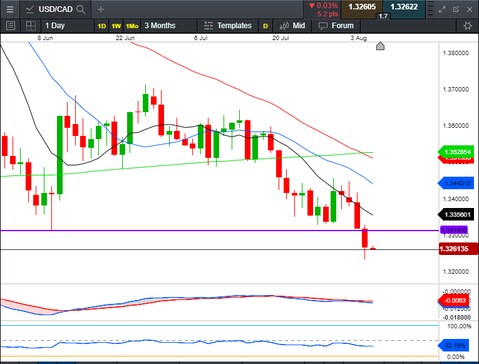Click the buy price 1.32622

click(x=404, y=7)
